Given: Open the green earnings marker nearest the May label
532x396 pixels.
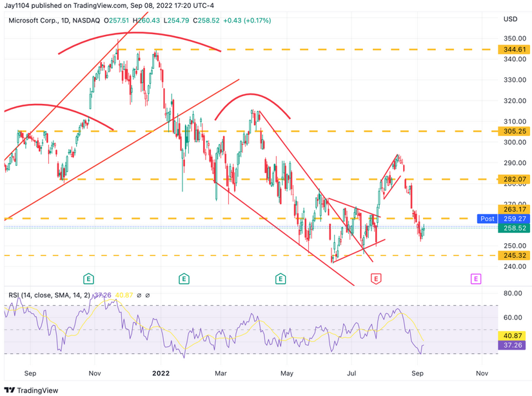Looking at the screenshot, I should 281,279.
